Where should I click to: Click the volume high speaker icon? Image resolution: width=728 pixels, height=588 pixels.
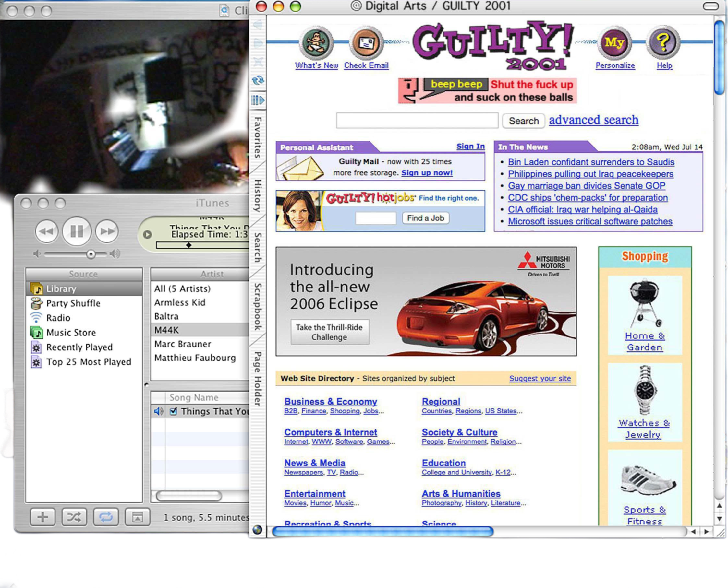pos(115,254)
